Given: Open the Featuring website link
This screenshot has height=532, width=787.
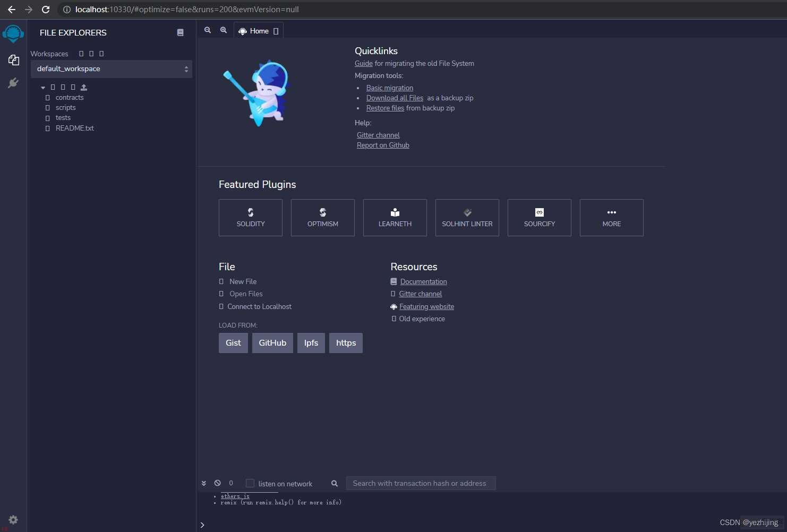Looking at the screenshot, I should (x=426, y=306).
